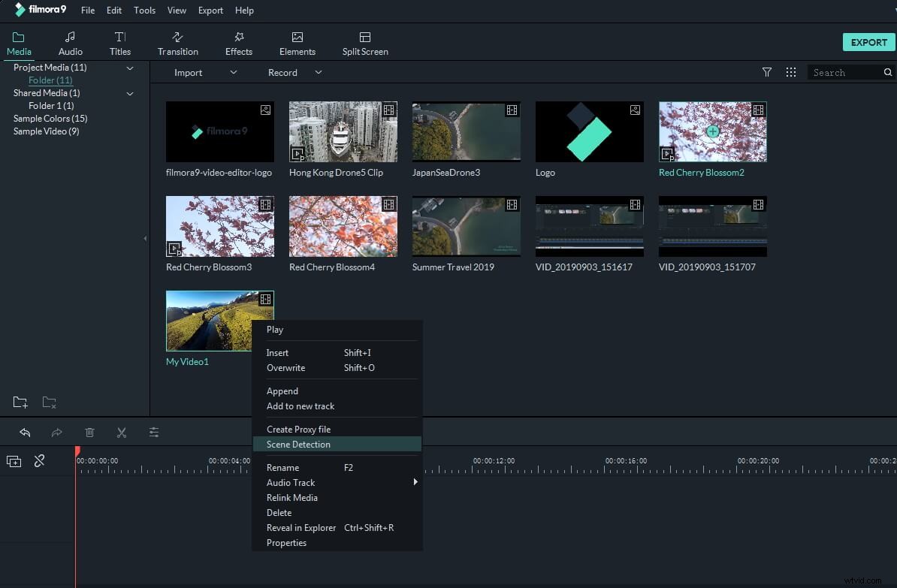Toggle the Auto Ripple icon in the timeline
The width and height of the screenshot is (897, 588).
(39, 461)
